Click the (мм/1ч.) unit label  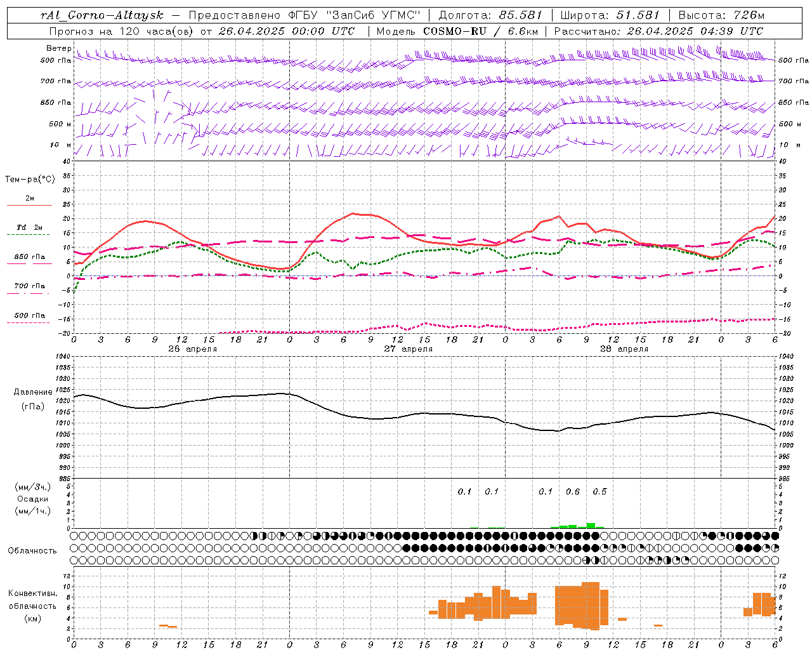(x=33, y=511)
